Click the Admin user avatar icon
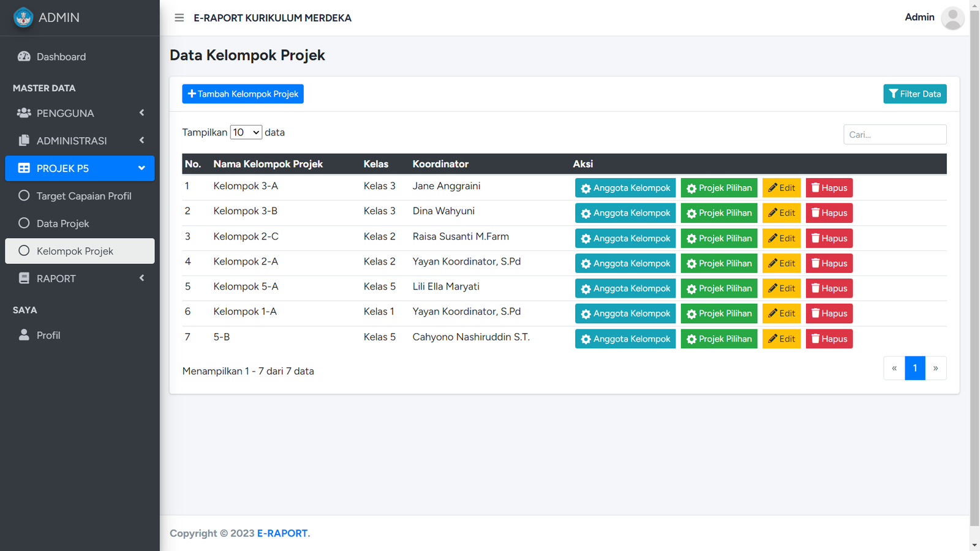This screenshot has width=980, height=551. pos(952,18)
